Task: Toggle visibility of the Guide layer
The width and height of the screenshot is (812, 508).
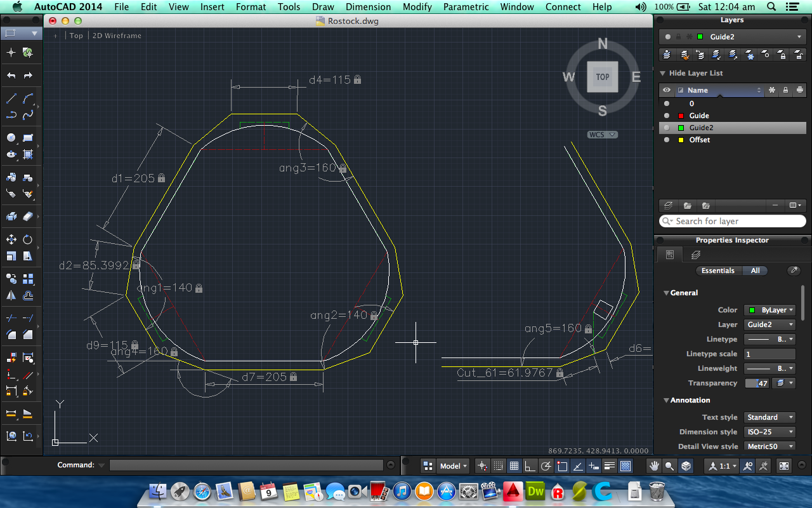Action: [x=666, y=116]
